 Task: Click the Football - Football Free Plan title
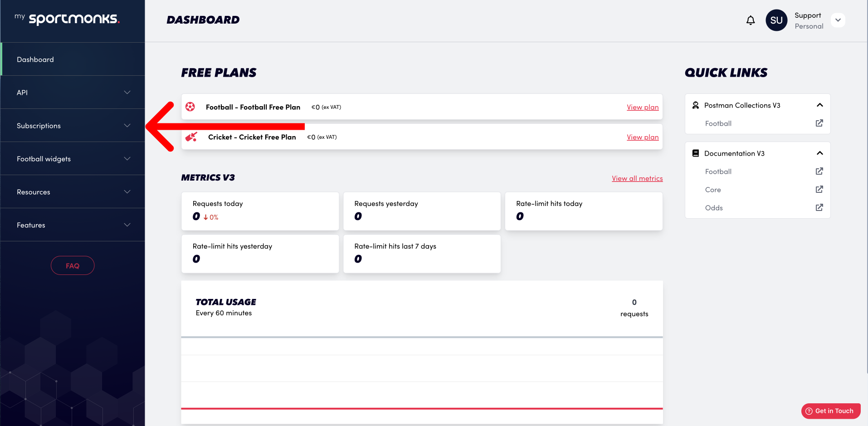point(253,107)
